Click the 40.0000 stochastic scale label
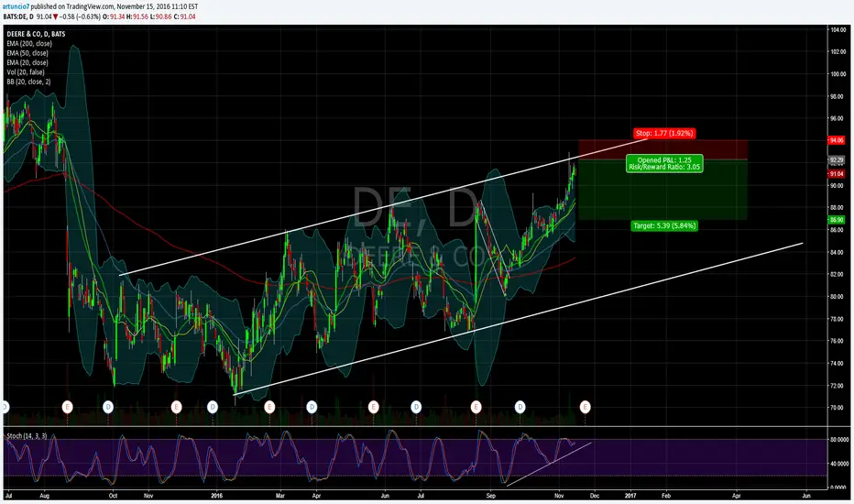The width and height of the screenshot is (854, 504). point(839,464)
